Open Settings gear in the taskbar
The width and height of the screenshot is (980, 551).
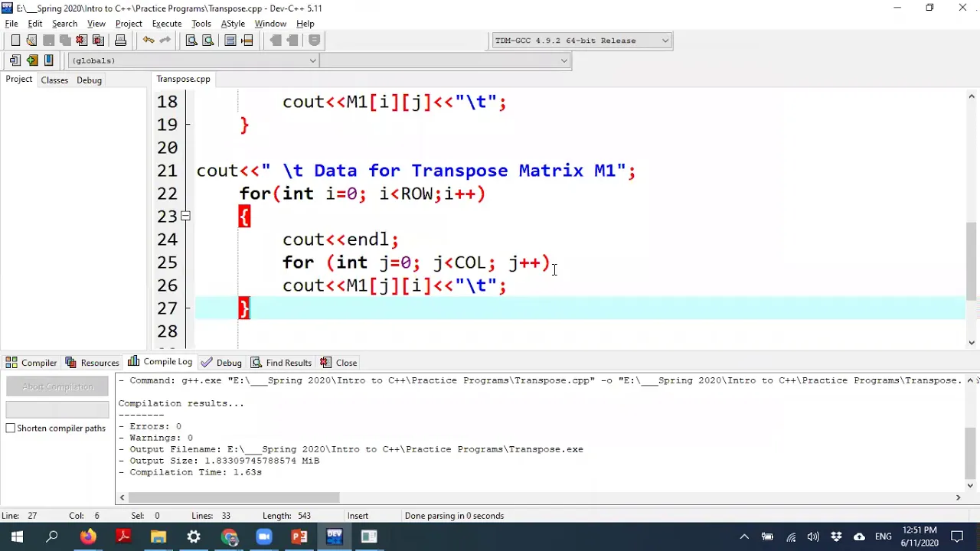194,536
